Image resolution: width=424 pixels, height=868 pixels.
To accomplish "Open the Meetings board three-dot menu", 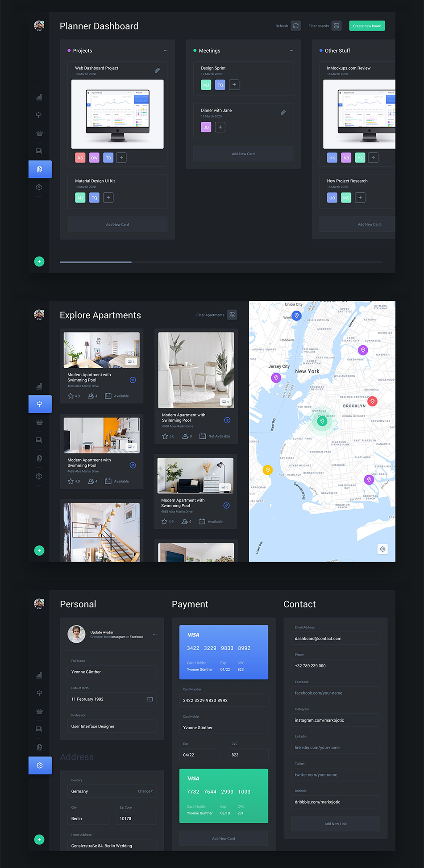I will (x=291, y=51).
